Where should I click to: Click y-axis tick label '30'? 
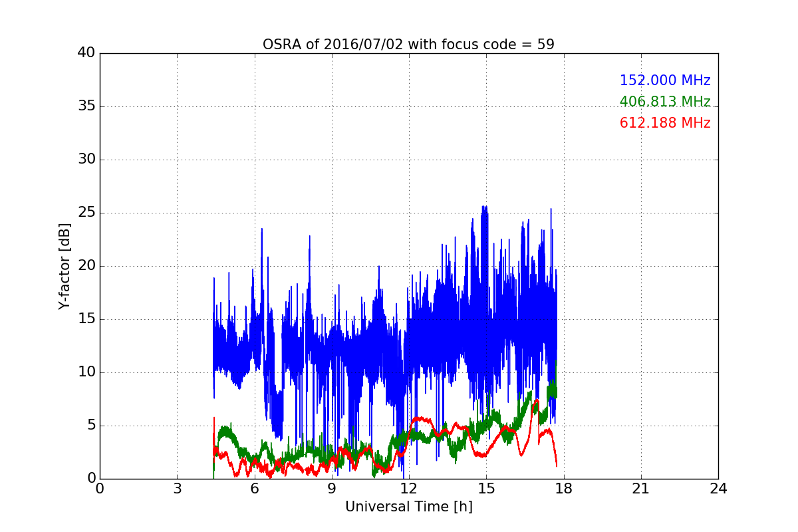pos(86,160)
